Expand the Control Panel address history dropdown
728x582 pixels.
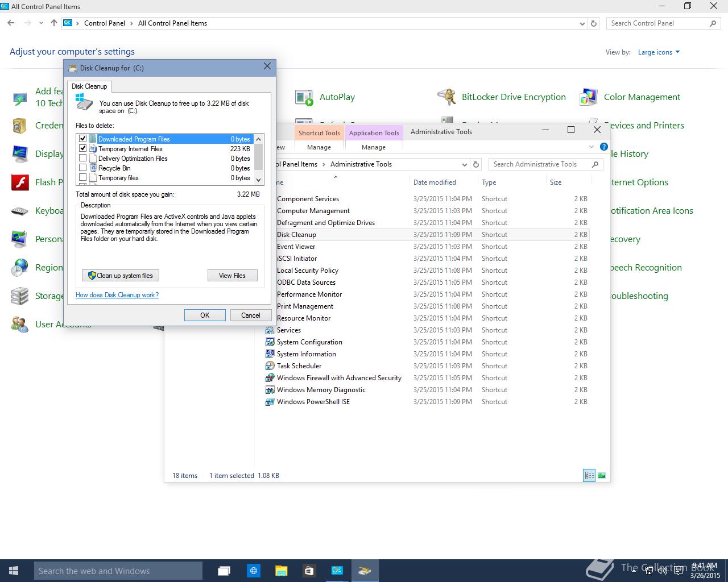[582, 23]
